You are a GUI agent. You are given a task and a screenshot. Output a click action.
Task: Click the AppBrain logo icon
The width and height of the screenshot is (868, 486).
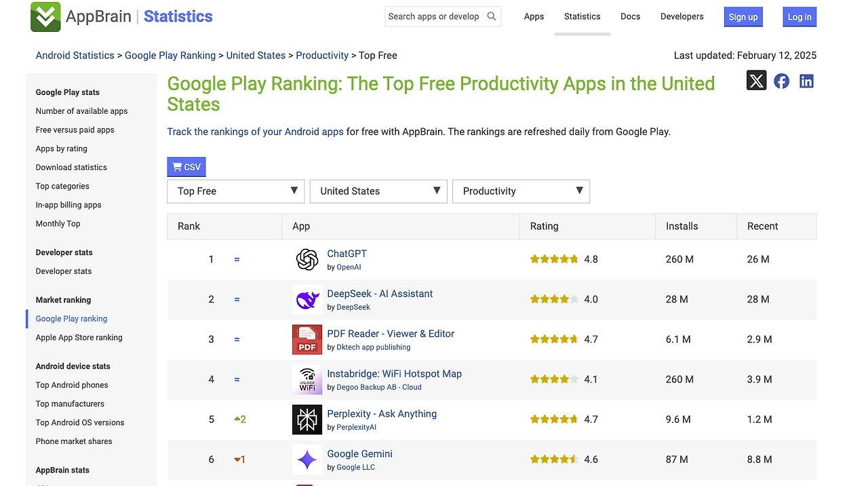pyautogui.click(x=45, y=17)
